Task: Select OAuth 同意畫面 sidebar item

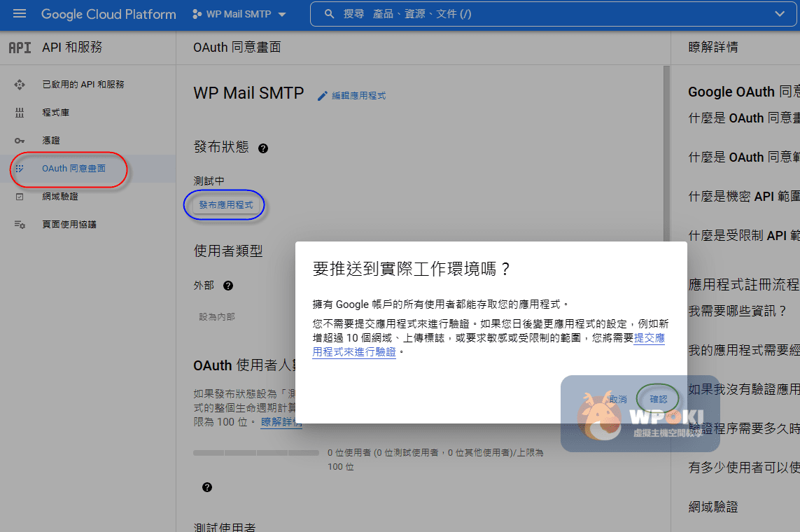Action: pos(87,169)
